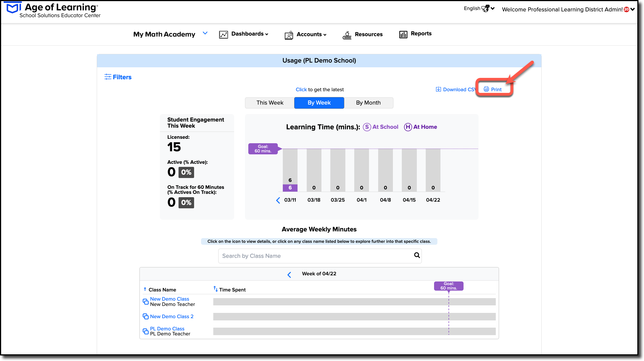Open the Accounts menu

311,34
